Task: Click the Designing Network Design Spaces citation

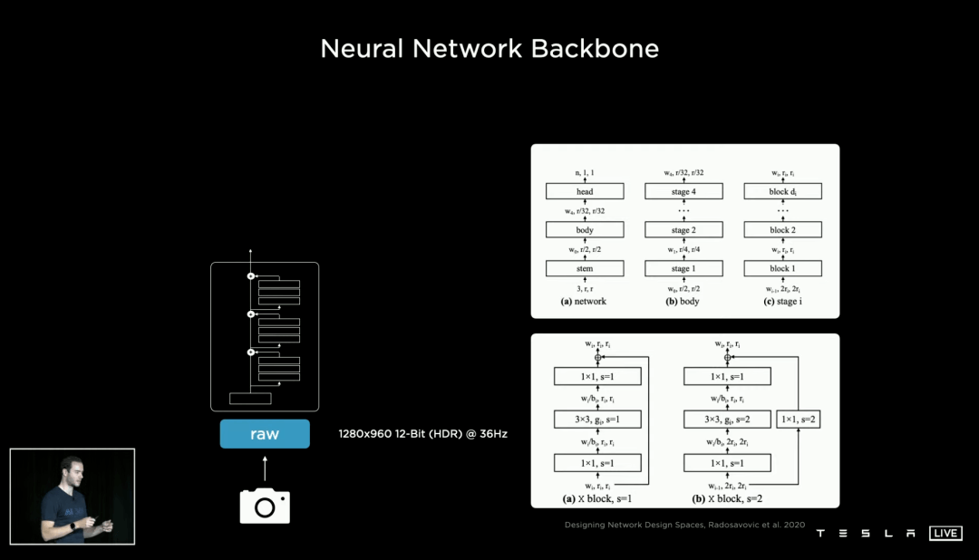Action: (684, 525)
